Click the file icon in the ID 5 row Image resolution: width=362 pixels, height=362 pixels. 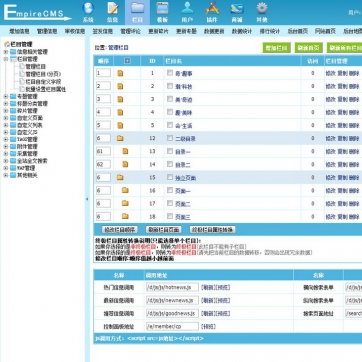[x=120, y=125]
